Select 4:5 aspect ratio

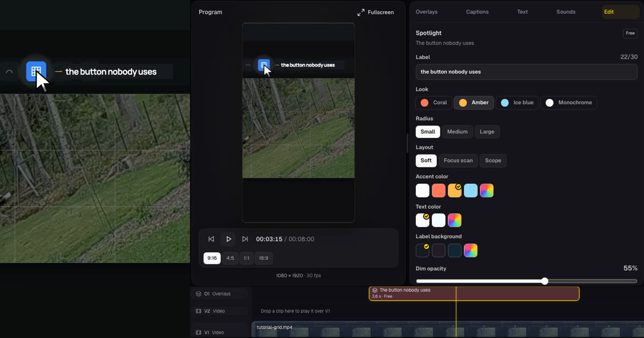[230, 258]
